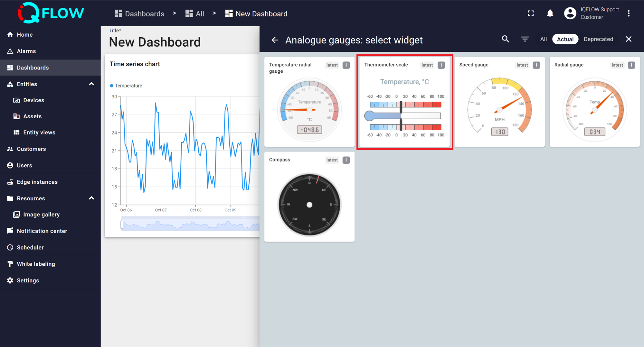The width and height of the screenshot is (644, 347).
Task: Open the widget filter options
Action: (x=525, y=39)
